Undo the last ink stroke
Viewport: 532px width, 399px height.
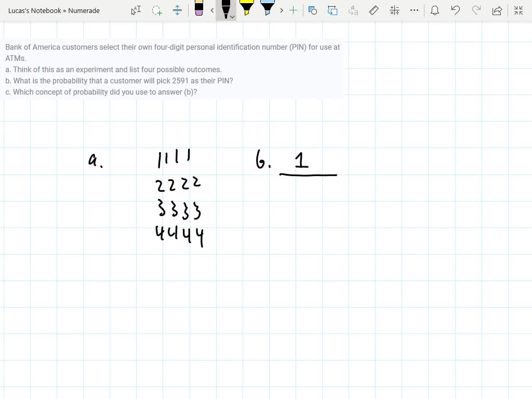[456, 10]
